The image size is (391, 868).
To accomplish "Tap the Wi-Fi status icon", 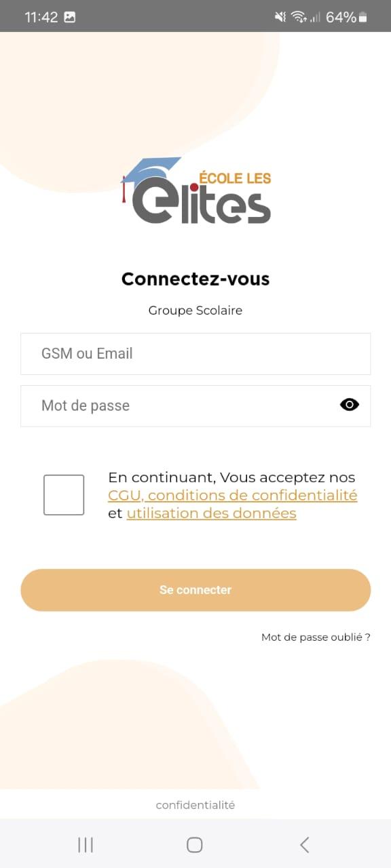I will pos(299,18).
